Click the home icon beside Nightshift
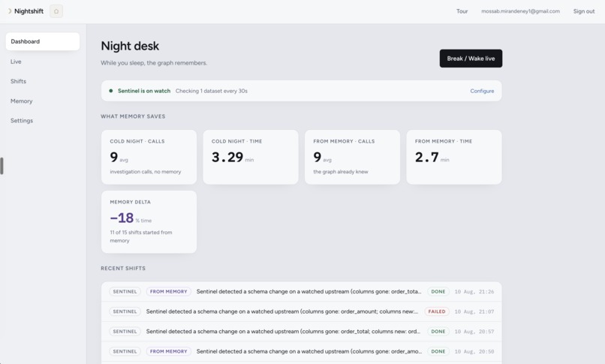Image resolution: width=605 pixels, height=364 pixels. click(x=56, y=11)
